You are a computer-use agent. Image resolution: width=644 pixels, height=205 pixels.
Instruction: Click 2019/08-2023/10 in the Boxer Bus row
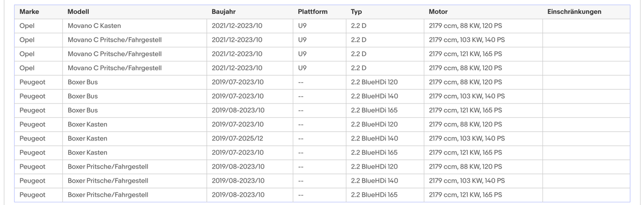click(x=238, y=110)
